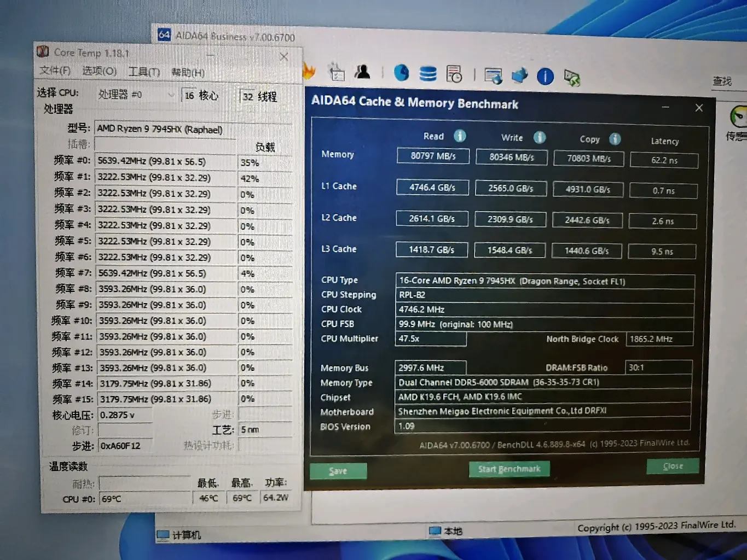The height and width of the screenshot is (560, 747).
Task: Select the 本地 monitor icon
Action: pos(435,530)
